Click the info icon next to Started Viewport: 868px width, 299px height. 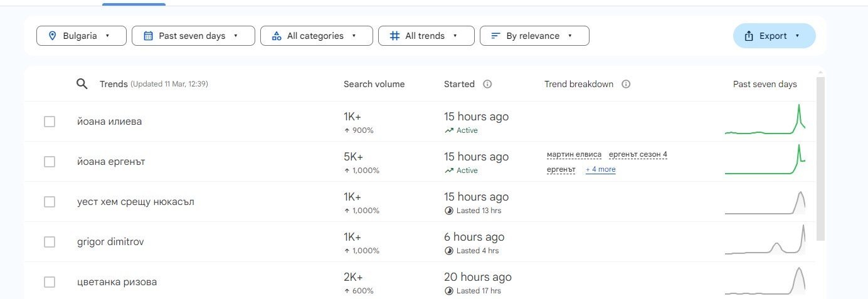487,84
